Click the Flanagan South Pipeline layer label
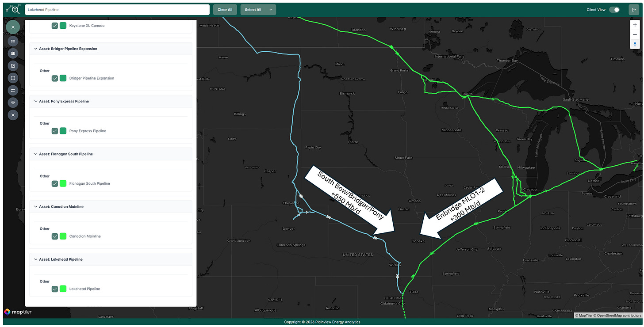 90,183
